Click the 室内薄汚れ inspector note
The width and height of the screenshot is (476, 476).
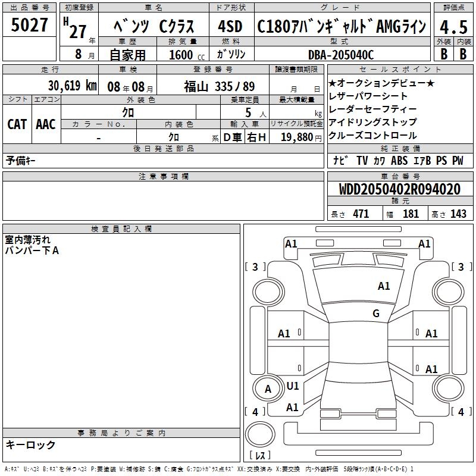28,240
